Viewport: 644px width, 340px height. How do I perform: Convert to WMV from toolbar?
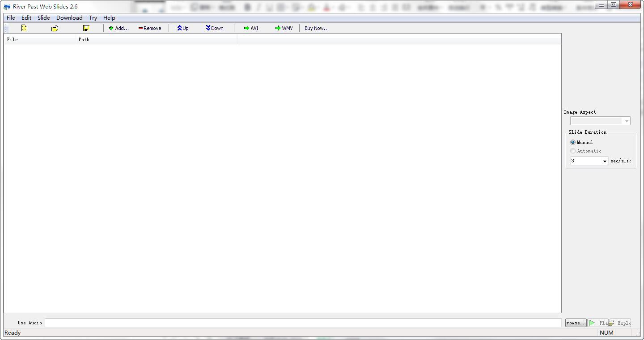click(x=284, y=28)
